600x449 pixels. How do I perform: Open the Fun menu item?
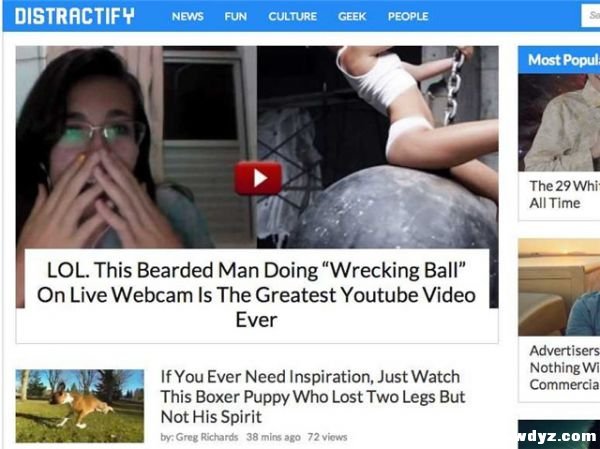[236, 16]
